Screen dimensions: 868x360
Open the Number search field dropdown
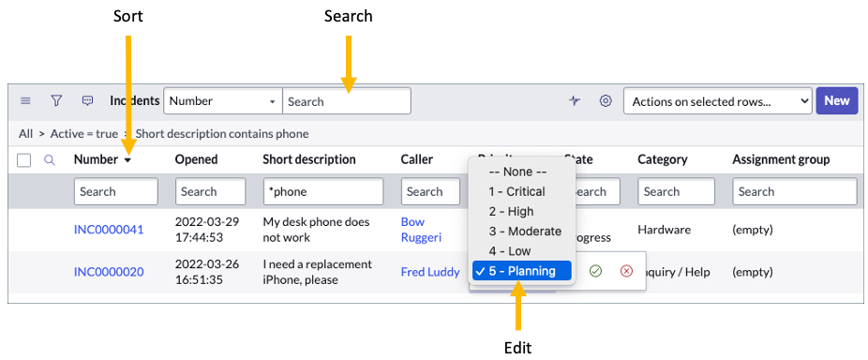coord(223,101)
